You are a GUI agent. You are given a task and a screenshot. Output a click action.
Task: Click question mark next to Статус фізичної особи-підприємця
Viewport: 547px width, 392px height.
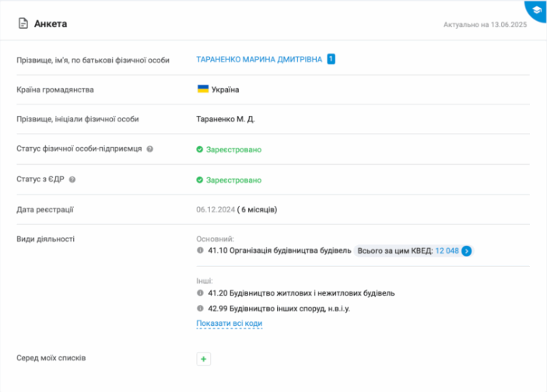point(149,149)
